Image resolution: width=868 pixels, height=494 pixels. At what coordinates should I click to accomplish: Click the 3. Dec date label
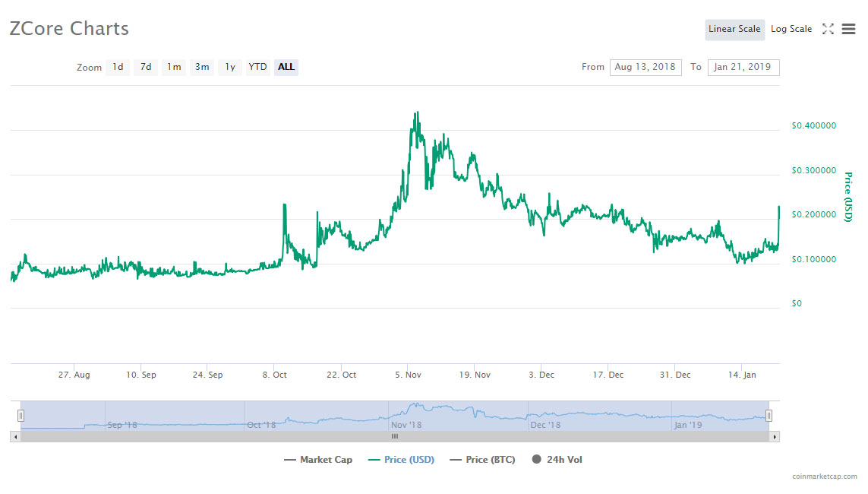point(541,375)
